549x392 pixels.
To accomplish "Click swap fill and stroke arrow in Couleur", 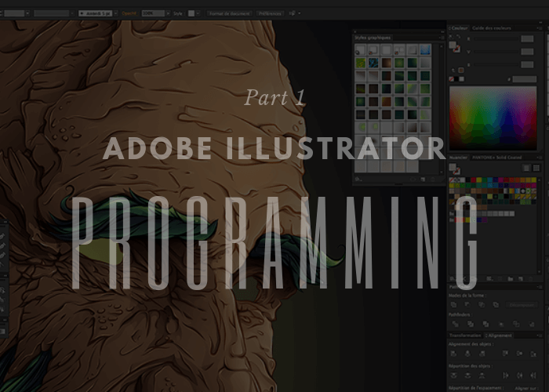I will 458,37.
